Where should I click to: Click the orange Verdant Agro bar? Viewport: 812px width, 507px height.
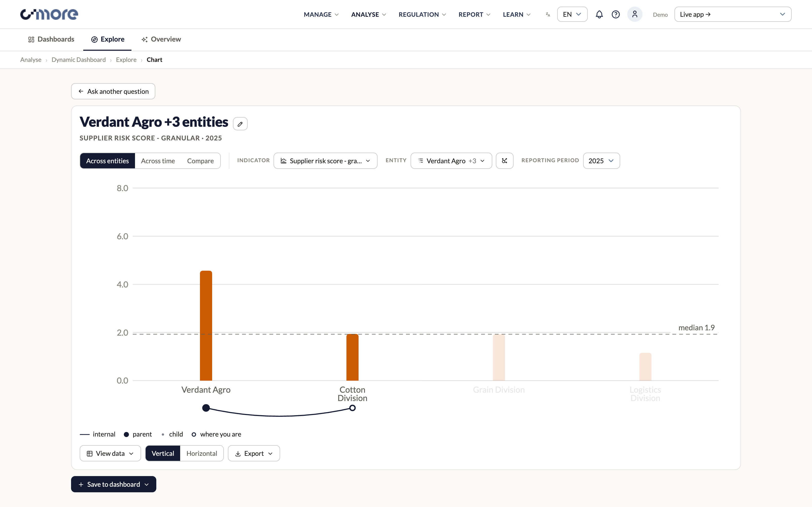(206, 325)
